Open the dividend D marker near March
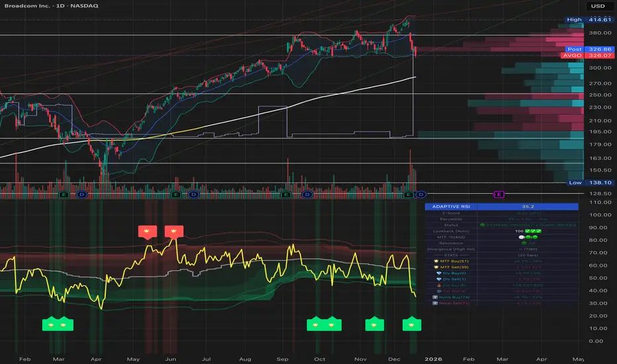Image resolution: width=617 pixels, height=364 pixels. (x=81, y=195)
